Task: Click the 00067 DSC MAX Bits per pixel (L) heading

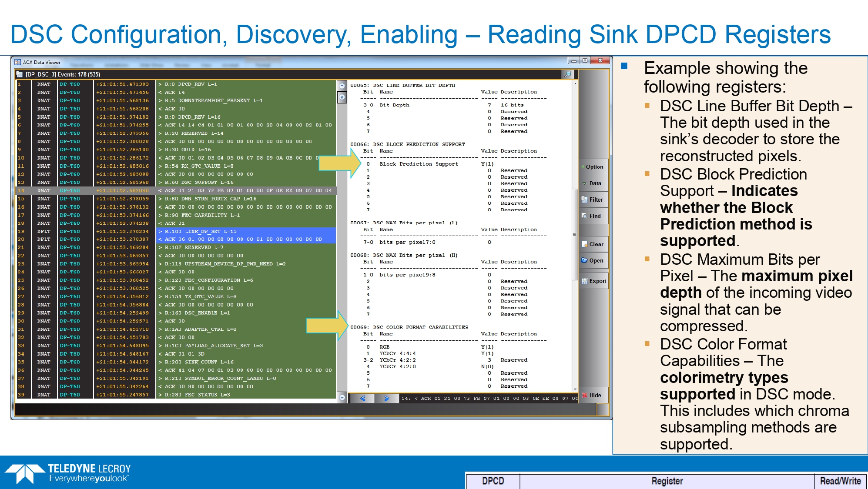Action: tap(404, 223)
